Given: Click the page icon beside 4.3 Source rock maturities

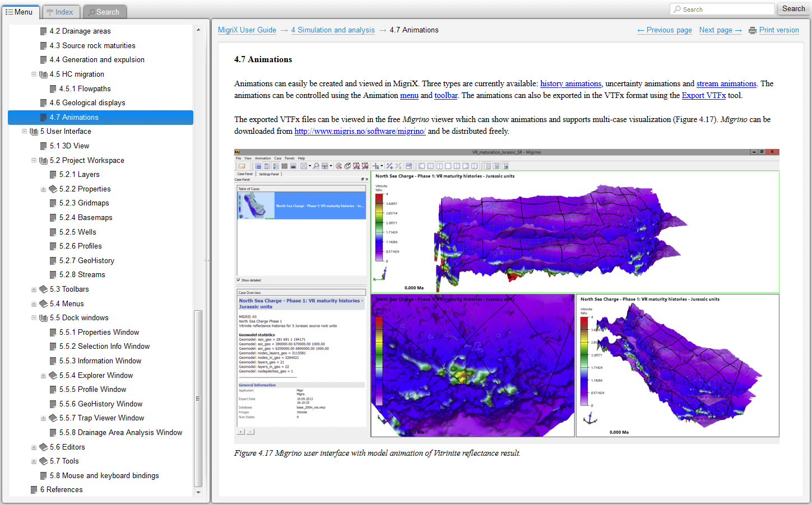Looking at the screenshot, I should pos(44,46).
